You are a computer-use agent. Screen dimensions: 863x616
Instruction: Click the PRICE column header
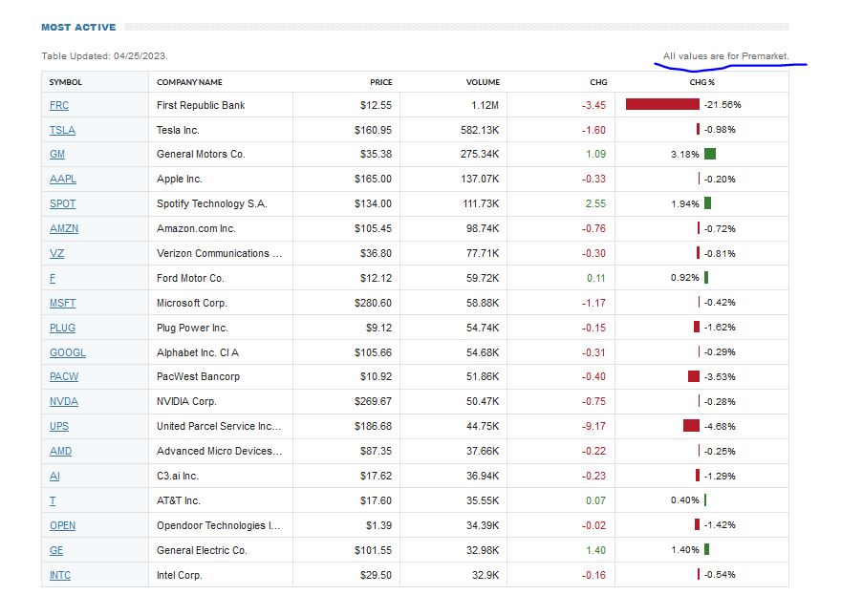tap(381, 82)
